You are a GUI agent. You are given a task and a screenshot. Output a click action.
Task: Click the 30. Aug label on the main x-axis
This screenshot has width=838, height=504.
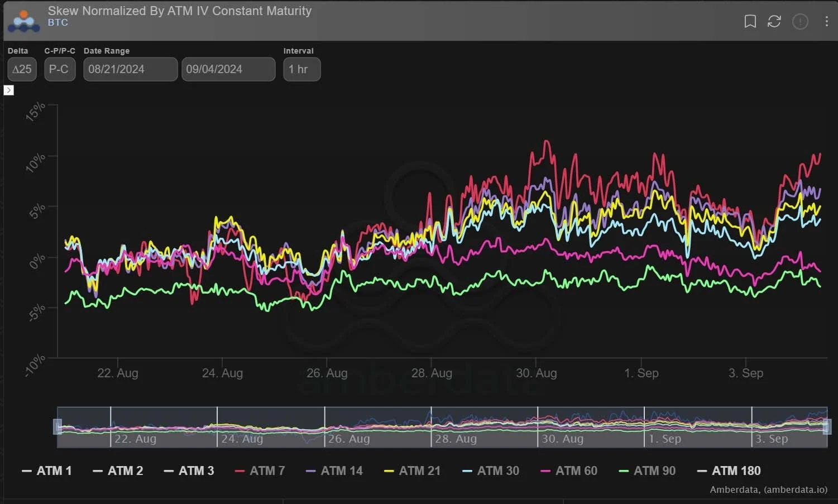(537, 373)
